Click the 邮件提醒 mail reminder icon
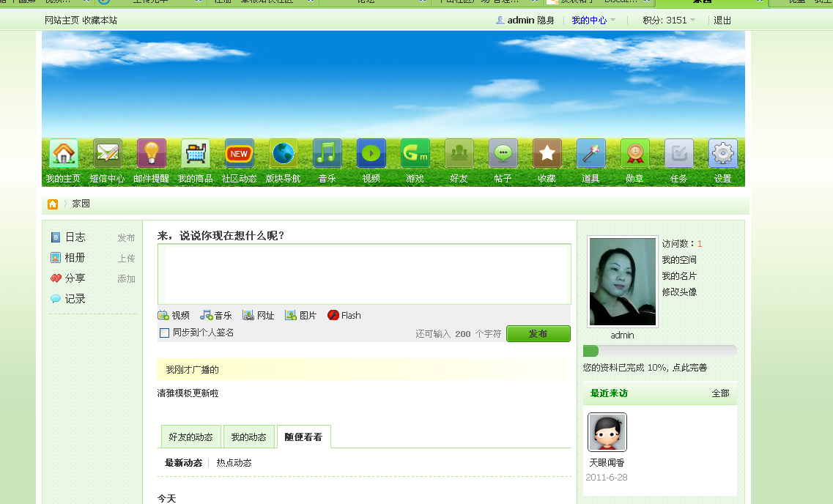Viewport: 833px width, 504px height. pos(152,154)
